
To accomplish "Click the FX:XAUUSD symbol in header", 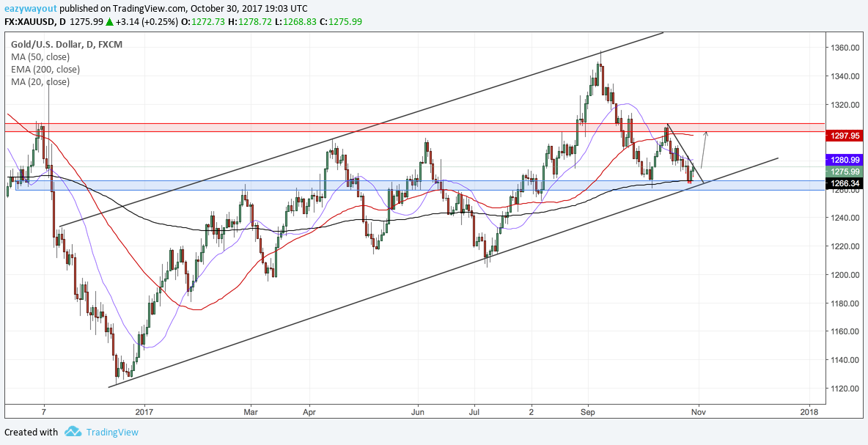I will (31, 22).
